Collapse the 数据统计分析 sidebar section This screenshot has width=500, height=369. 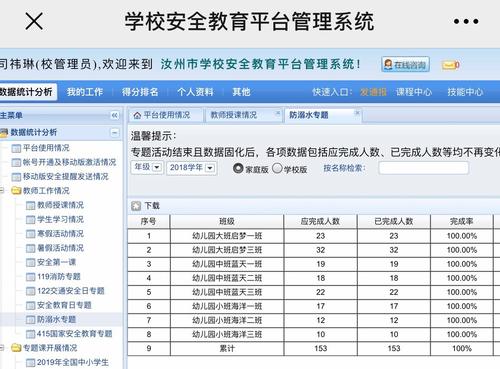pyautogui.click(x=115, y=133)
